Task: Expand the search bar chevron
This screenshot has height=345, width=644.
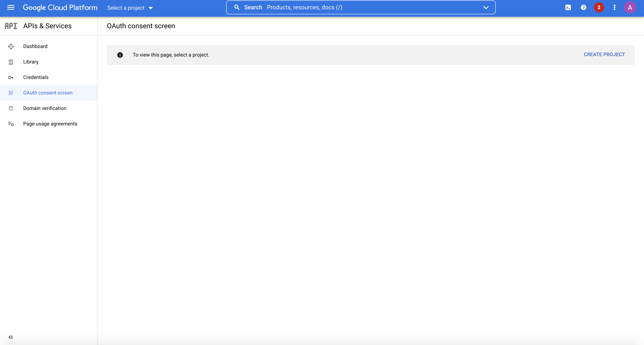Action: point(486,7)
